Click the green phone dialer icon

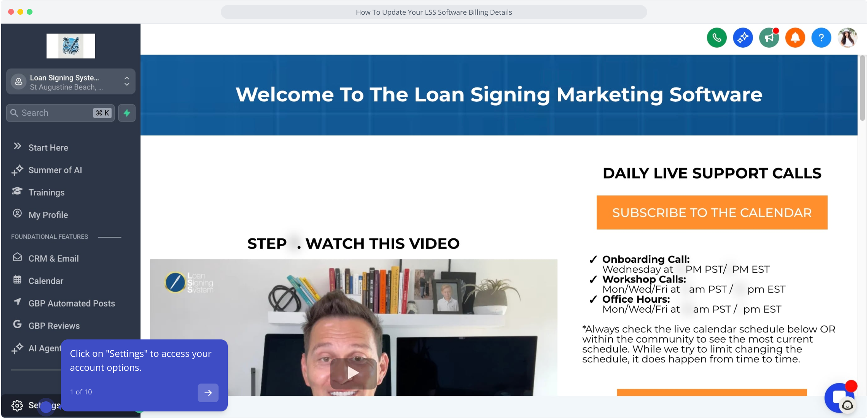pyautogui.click(x=716, y=38)
